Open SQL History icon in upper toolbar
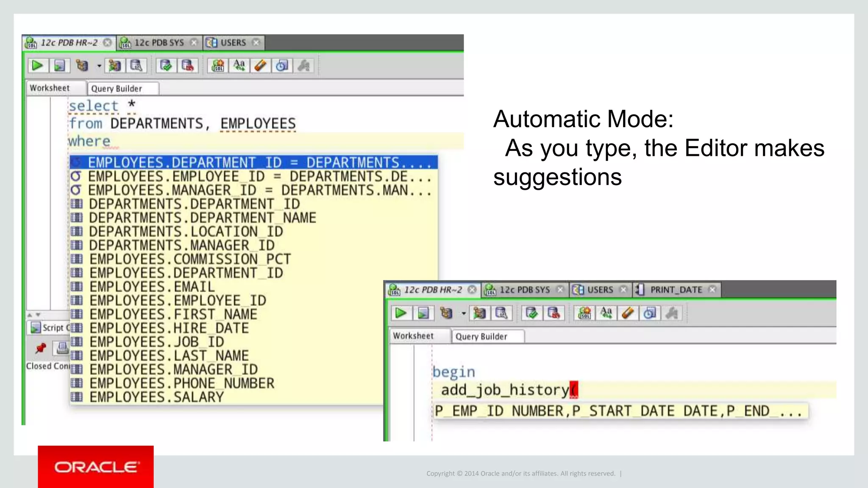The width and height of the screenshot is (868, 488). 282,66
